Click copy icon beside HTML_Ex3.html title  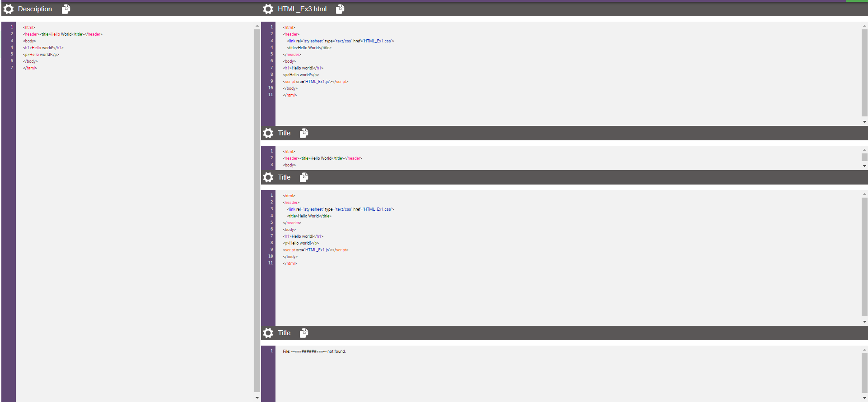(341, 9)
